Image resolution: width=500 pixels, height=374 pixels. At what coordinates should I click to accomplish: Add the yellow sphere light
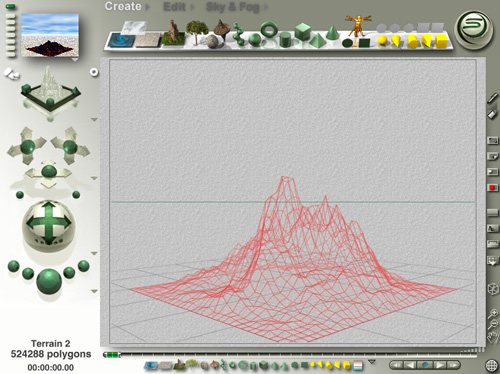[383, 41]
